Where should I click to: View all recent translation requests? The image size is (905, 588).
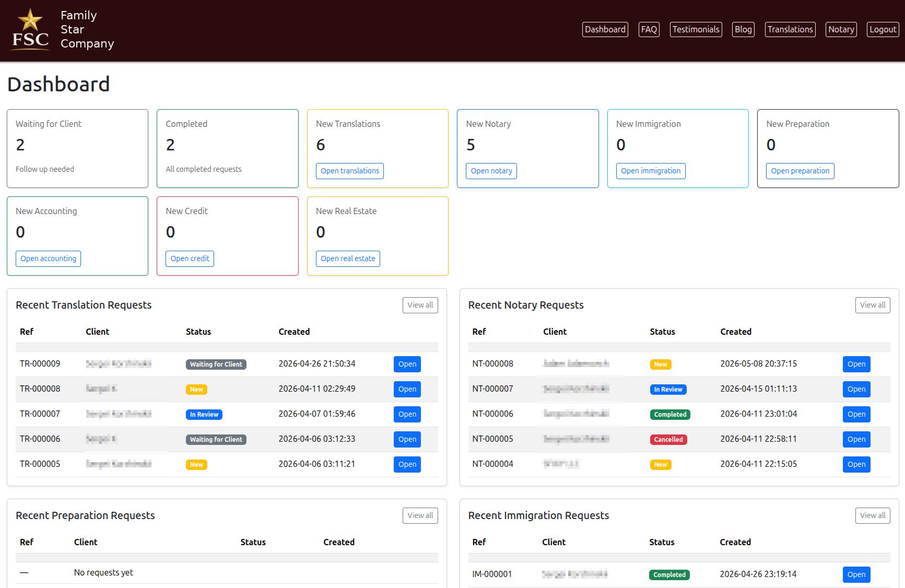420,305
